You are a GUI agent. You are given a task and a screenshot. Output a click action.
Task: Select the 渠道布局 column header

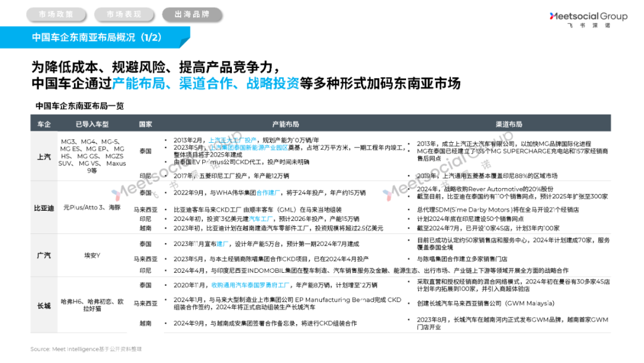coord(509,124)
